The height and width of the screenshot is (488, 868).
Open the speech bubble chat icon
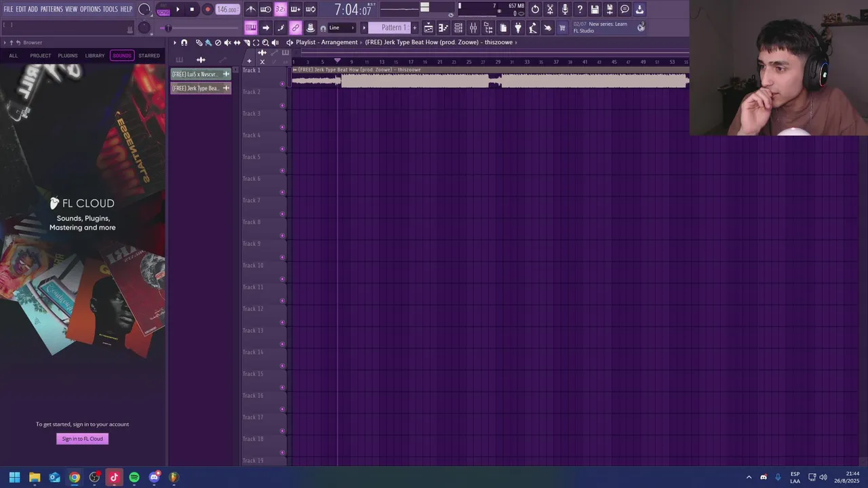[625, 9]
